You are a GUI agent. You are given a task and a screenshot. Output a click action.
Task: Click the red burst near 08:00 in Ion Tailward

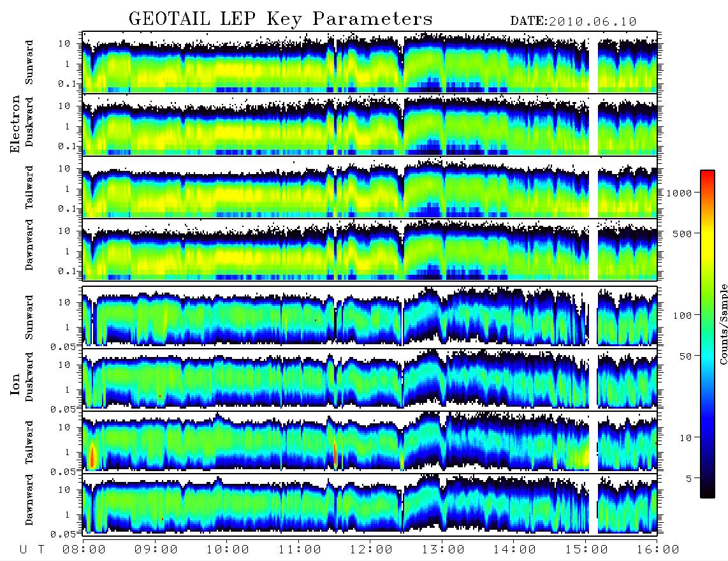(92, 456)
